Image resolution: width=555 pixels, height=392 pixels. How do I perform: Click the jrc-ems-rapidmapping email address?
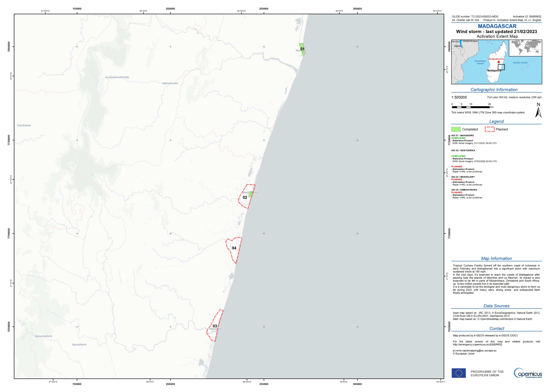[475, 350]
